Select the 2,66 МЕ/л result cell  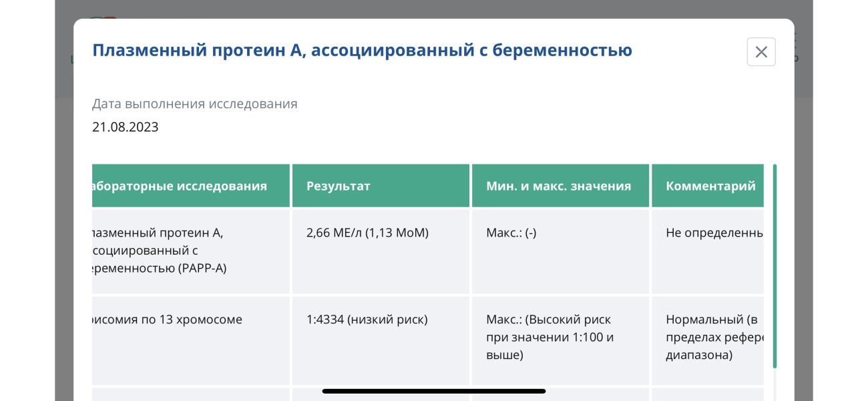click(381, 252)
